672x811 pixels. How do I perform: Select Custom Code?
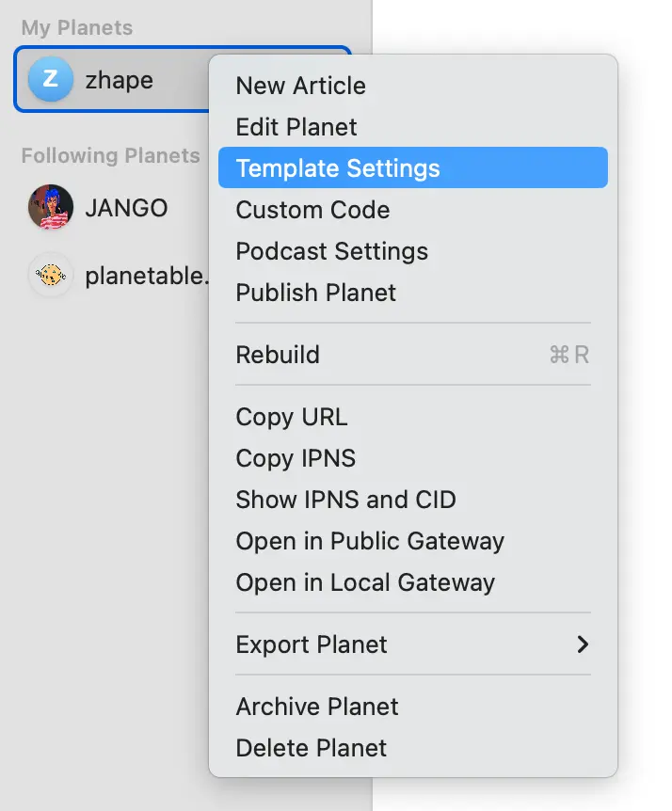pyautogui.click(x=312, y=210)
